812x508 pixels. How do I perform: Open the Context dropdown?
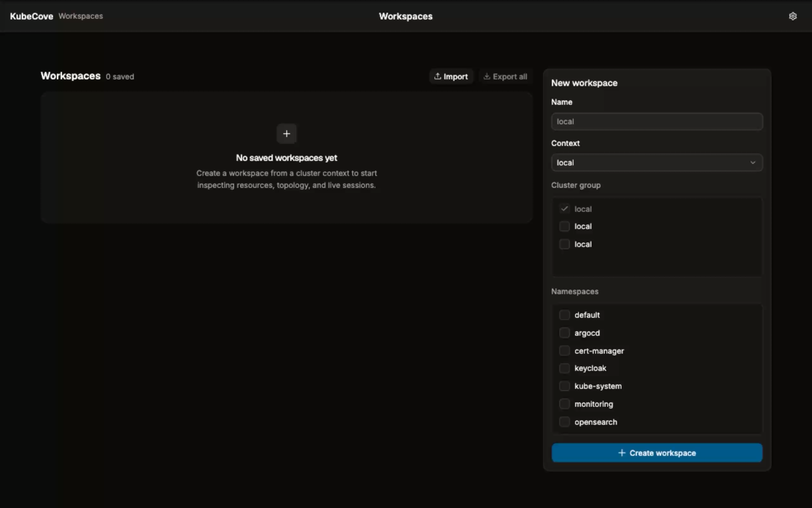pos(657,163)
